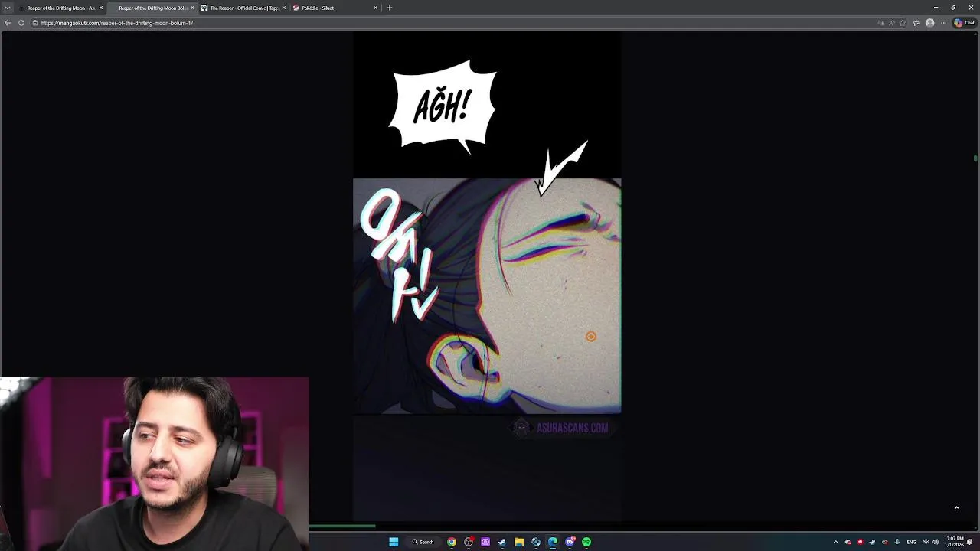Open Discord from the taskbar
The image size is (980, 551).
tap(570, 542)
